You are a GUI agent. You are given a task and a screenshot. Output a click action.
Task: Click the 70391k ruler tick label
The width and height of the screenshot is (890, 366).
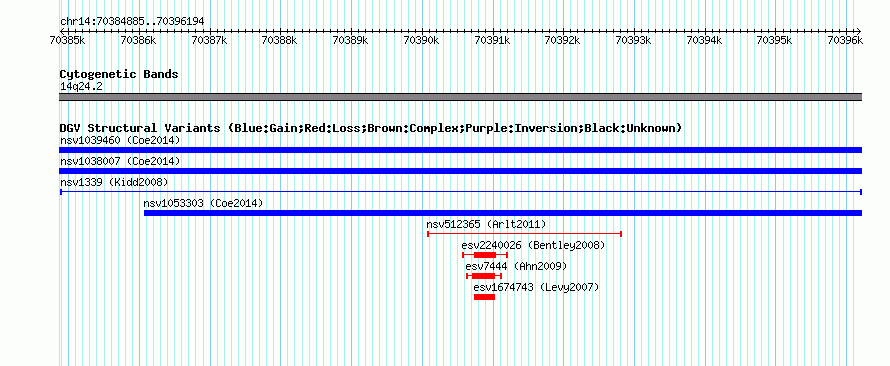click(x=492, y=40)
